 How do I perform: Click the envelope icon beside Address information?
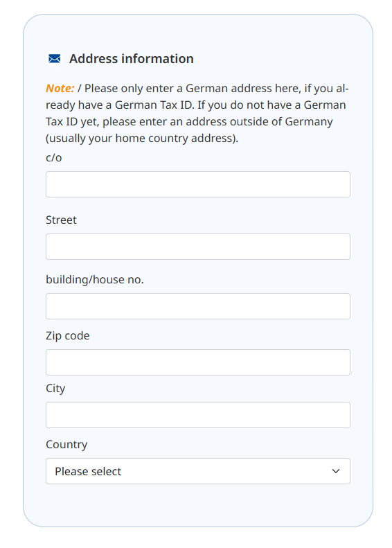(x=55, y=58)
